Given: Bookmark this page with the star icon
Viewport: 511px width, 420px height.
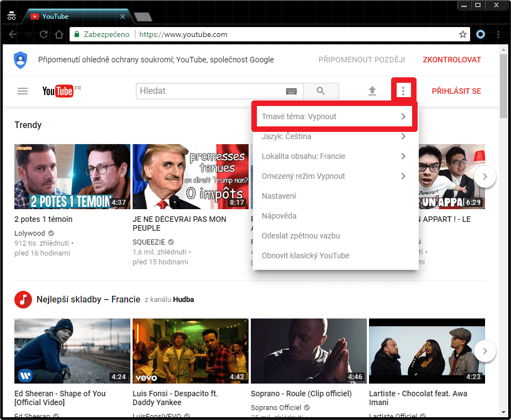Looking at the screenshot, I should coord(463,34).
